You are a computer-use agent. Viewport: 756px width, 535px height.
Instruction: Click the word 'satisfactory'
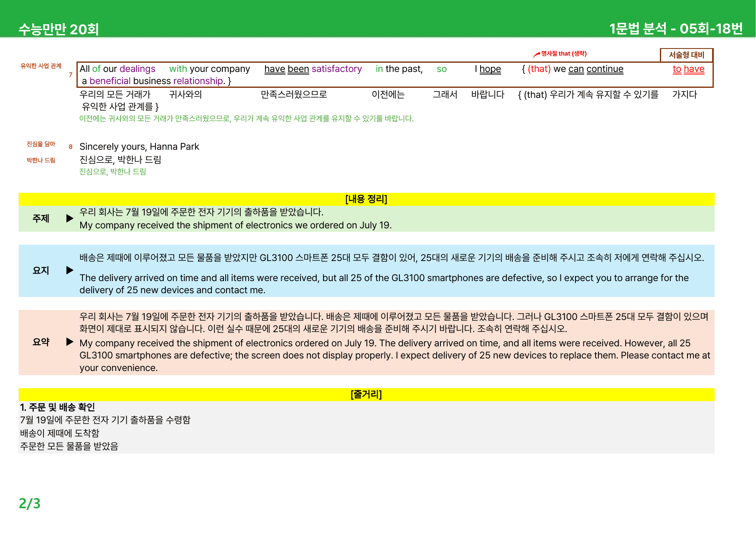337,69
